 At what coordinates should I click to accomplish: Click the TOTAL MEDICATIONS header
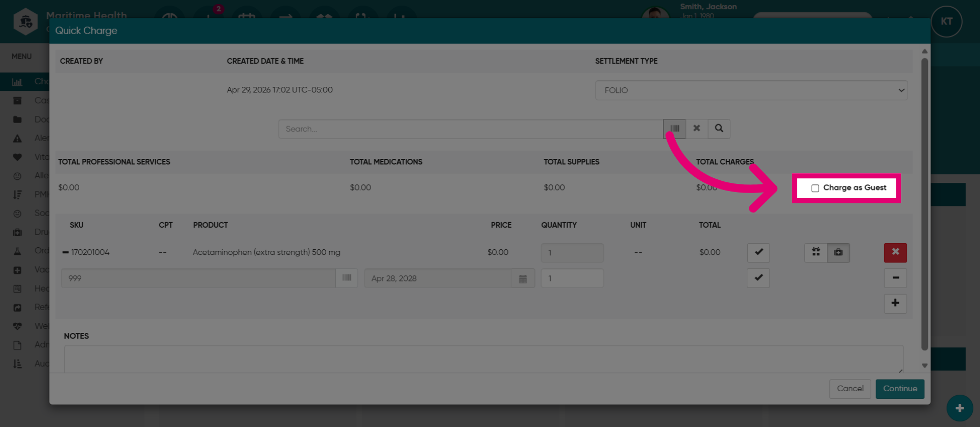[x=386, y=162]
